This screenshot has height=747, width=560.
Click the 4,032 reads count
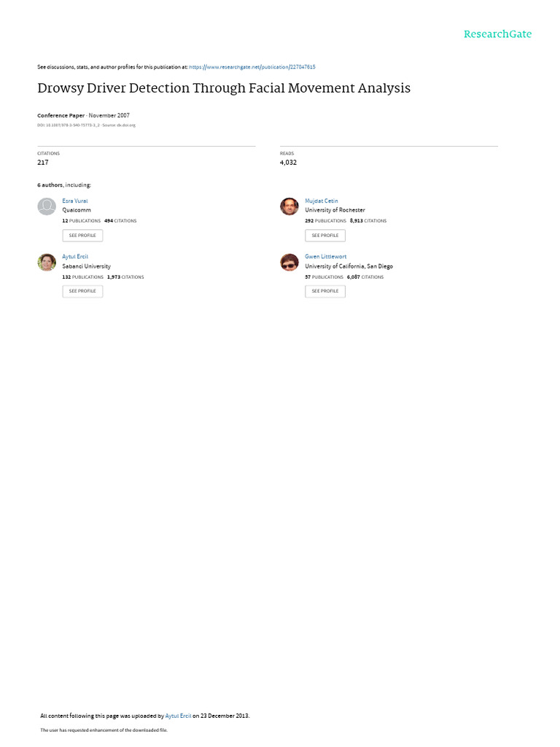tap(288, 163)
